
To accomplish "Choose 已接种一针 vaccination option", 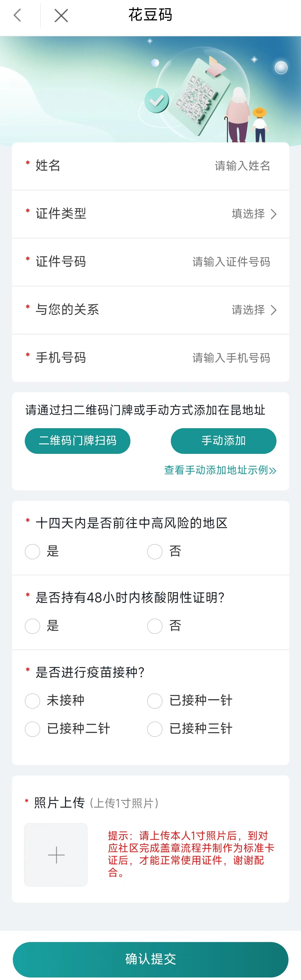I will click(x=155, y=701).
